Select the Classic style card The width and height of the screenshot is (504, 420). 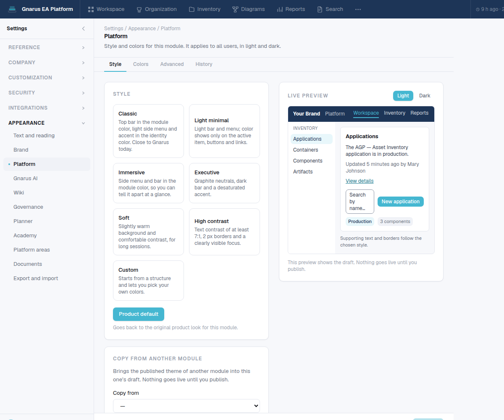click(x=149, y=131)
